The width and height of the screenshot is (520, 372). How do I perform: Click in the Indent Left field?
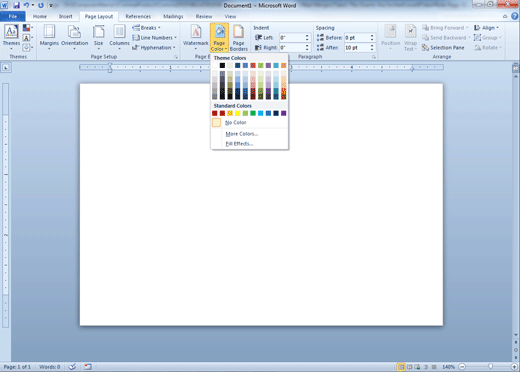292,38
